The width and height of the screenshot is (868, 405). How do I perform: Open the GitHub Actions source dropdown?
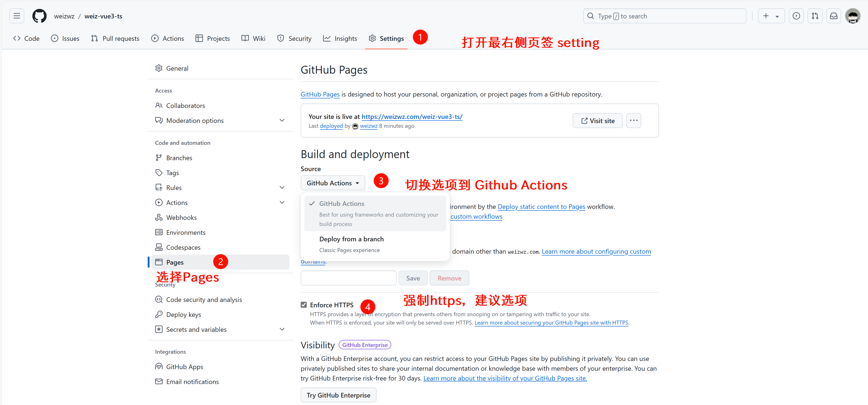(333, 183)
